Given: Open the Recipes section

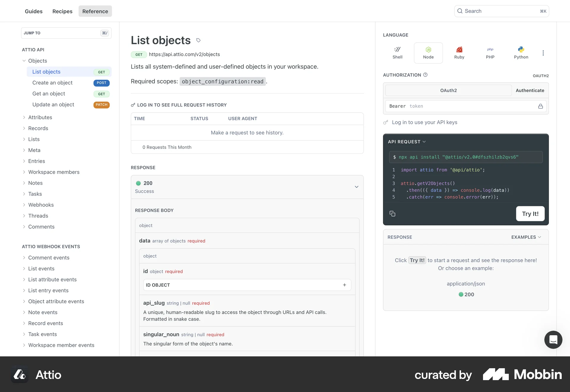Looking at the screenshot, I should pos(62,11).
